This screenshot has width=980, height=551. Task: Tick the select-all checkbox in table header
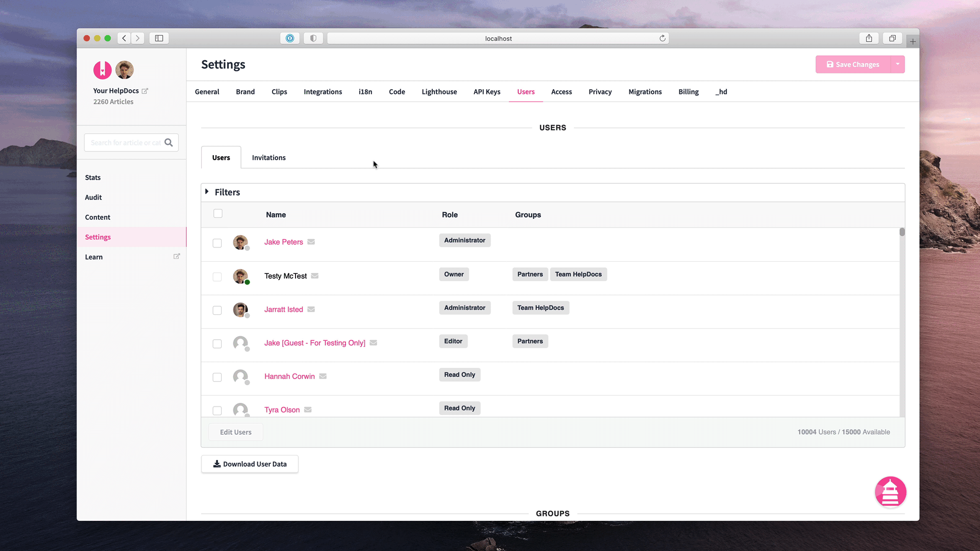tap(218, 214)
